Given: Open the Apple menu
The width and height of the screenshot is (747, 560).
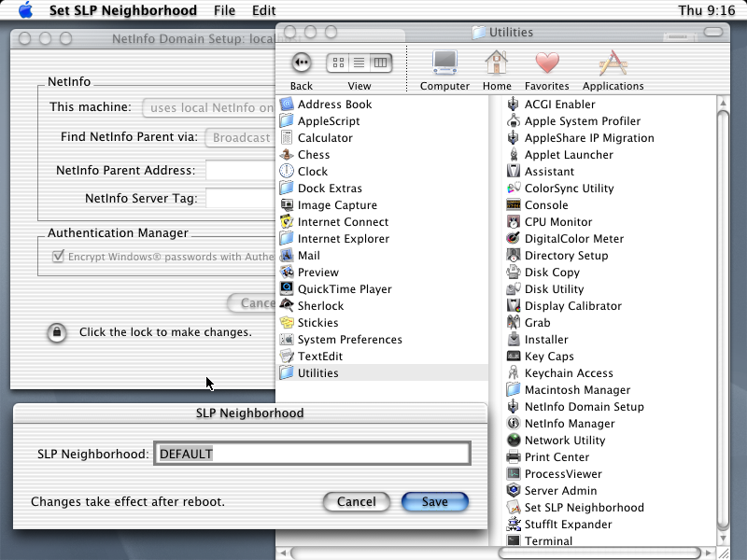Looking at the screenshot, I should coord(26,10).
